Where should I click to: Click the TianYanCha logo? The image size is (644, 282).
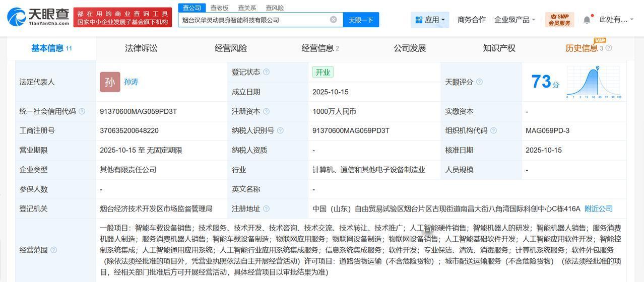click(38, 17)
